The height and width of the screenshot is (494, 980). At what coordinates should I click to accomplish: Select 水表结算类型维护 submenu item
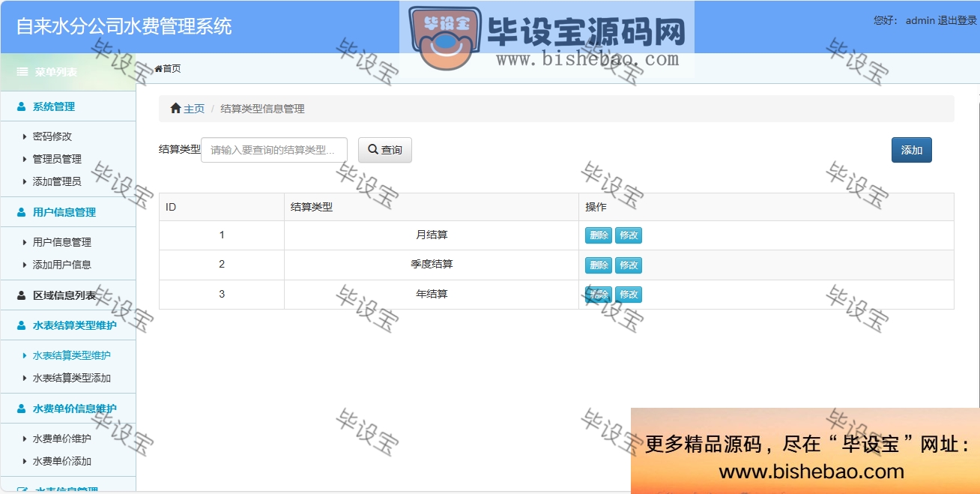pos(72,355)
